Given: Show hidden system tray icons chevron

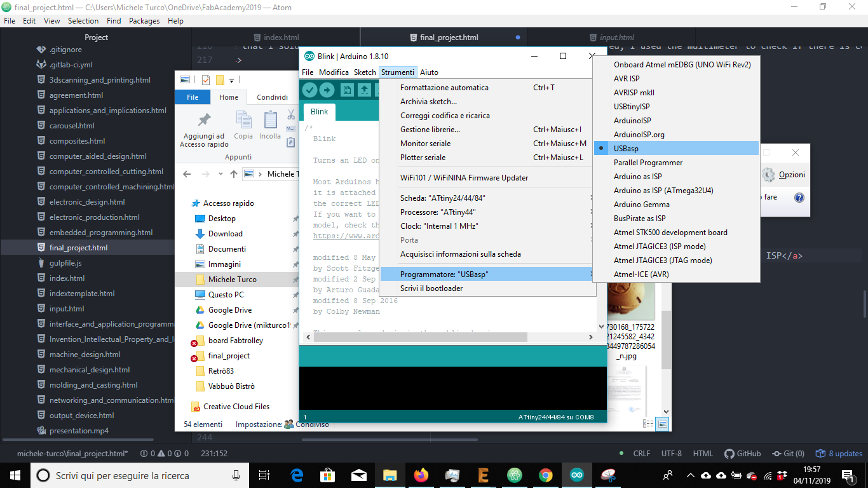Looking at the screenshot, I should click(x=690, y=475).
